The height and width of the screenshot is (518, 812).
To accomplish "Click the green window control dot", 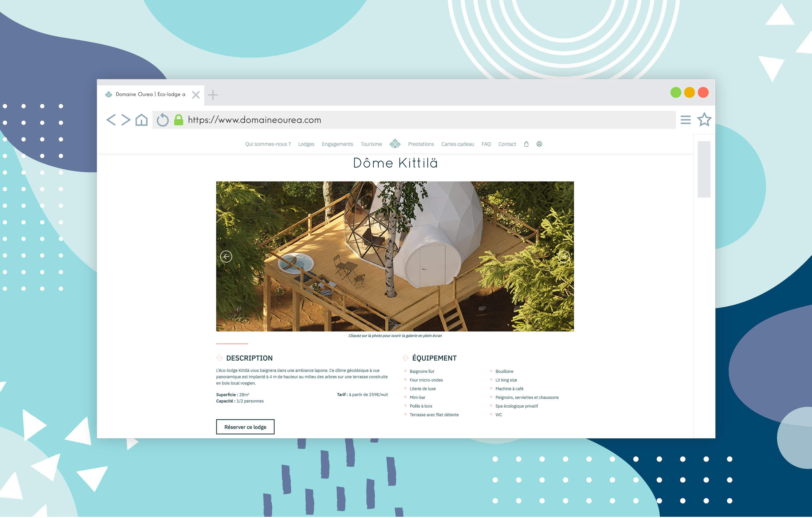I will (x=676, y=92).
